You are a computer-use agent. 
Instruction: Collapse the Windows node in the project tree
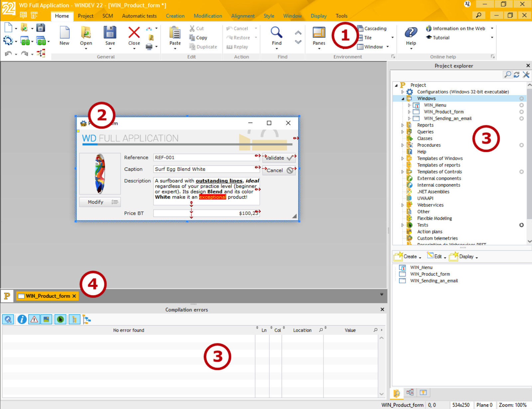tap(403, 99)
